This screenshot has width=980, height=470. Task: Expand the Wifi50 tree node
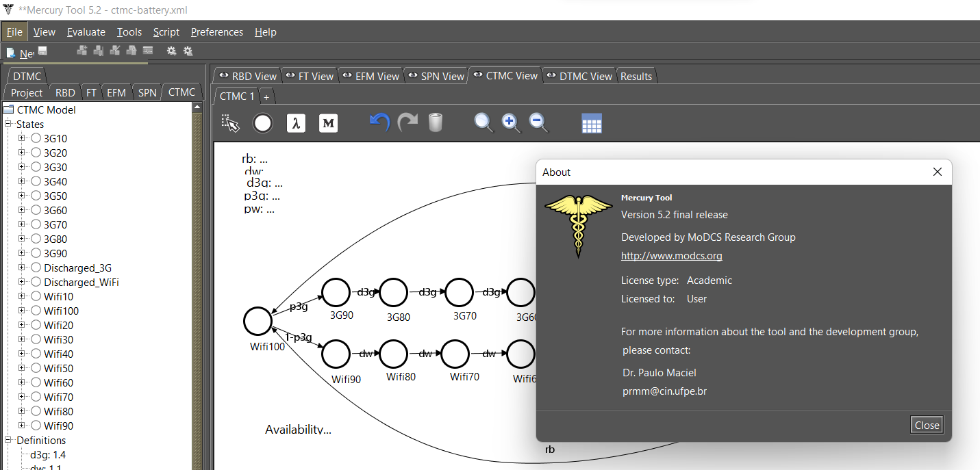(x=22, y=368)
